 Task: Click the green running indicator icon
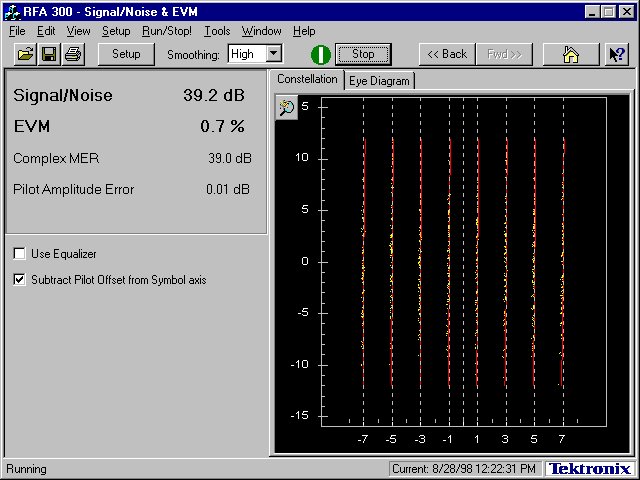320,54
